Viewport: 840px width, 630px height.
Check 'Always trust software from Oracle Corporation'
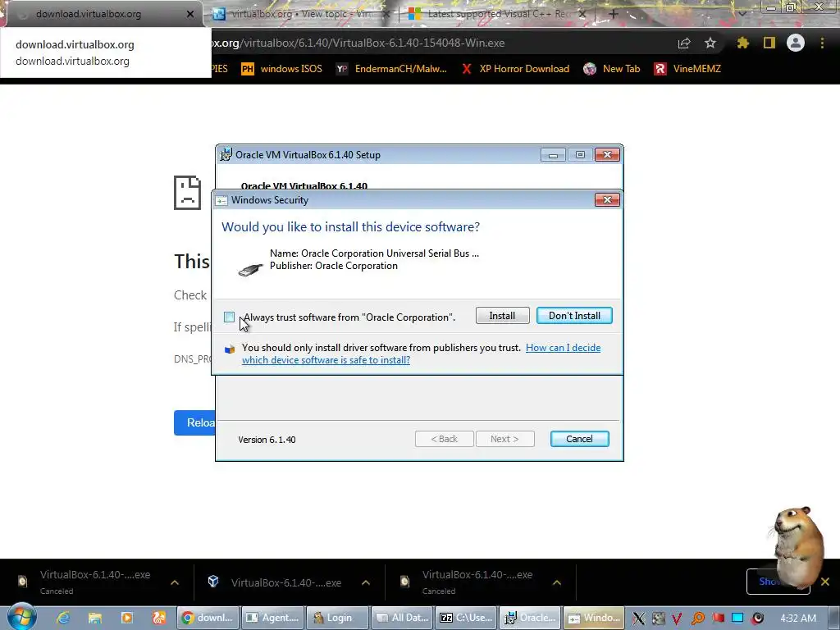click(x=230, y=317)
